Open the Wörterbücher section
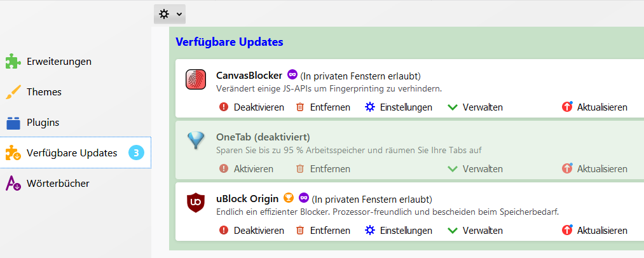644x258 pixels. coord(57,183)
